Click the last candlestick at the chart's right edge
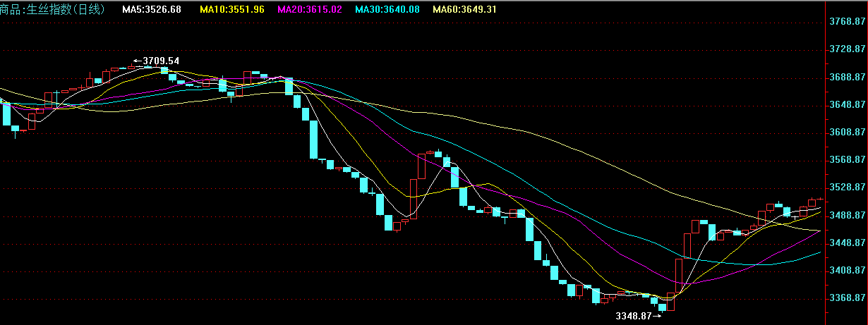Viewport: 868px width, 325px height. click(820, 200)
